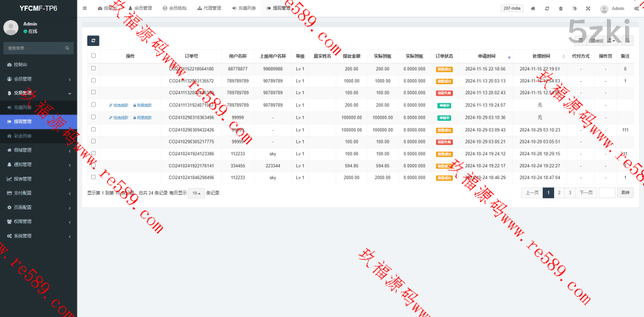Toggle fullscreen with the expand icon
Image resolution: width=644 pixels, height=317 pixels.
[588, 8]
